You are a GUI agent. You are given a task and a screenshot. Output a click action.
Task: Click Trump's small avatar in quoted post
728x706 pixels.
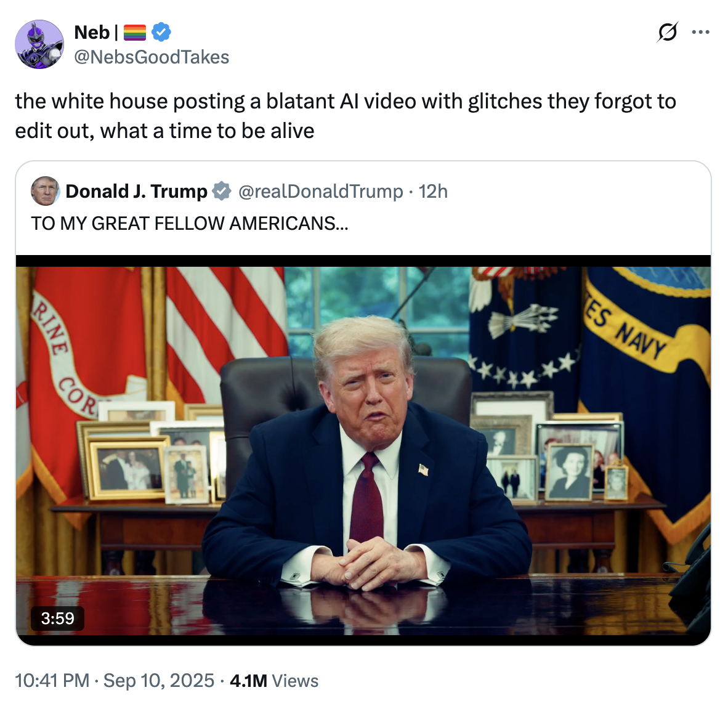[x=45, y=191]
